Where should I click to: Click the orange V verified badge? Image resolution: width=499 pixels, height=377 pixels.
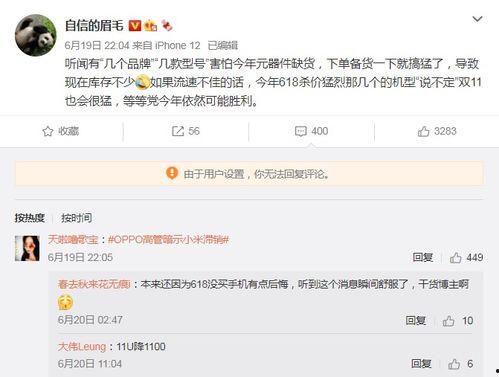(135, 25)
